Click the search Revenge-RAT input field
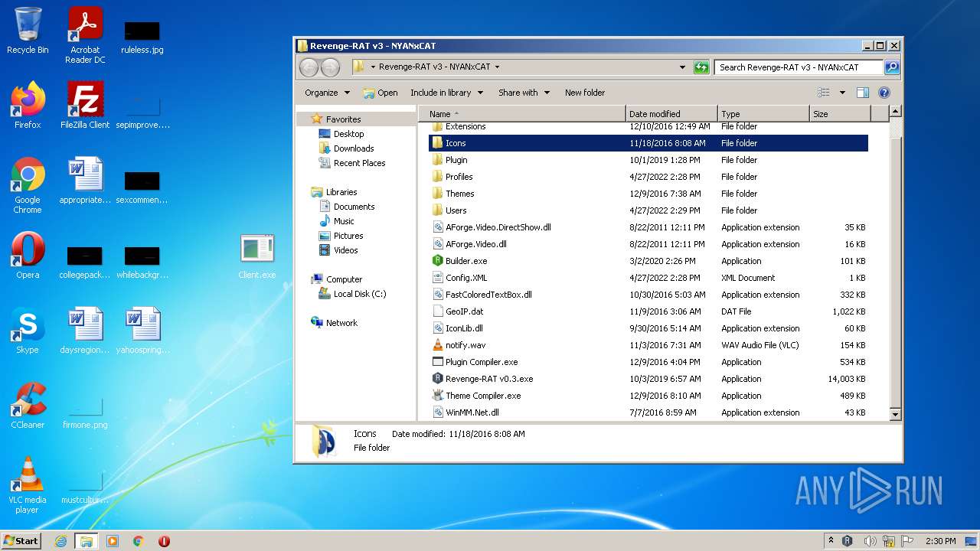980x551 pixels. 799,67
